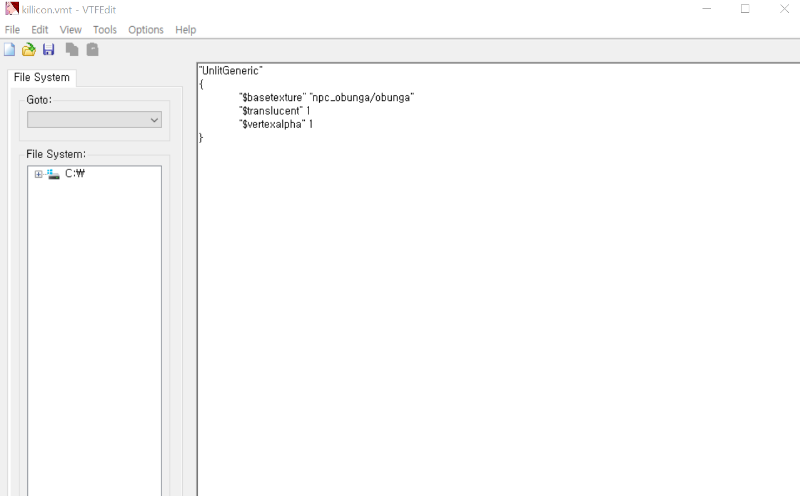Open the Goto combo box
This screenshot has height=496, width=800.
click(x=94, y=120)
